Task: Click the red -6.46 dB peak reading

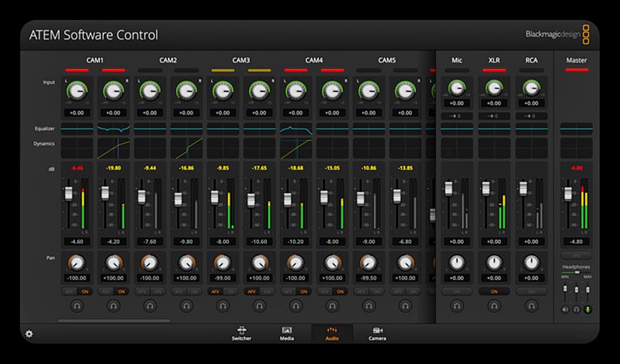Action: [x=77, y=168]
